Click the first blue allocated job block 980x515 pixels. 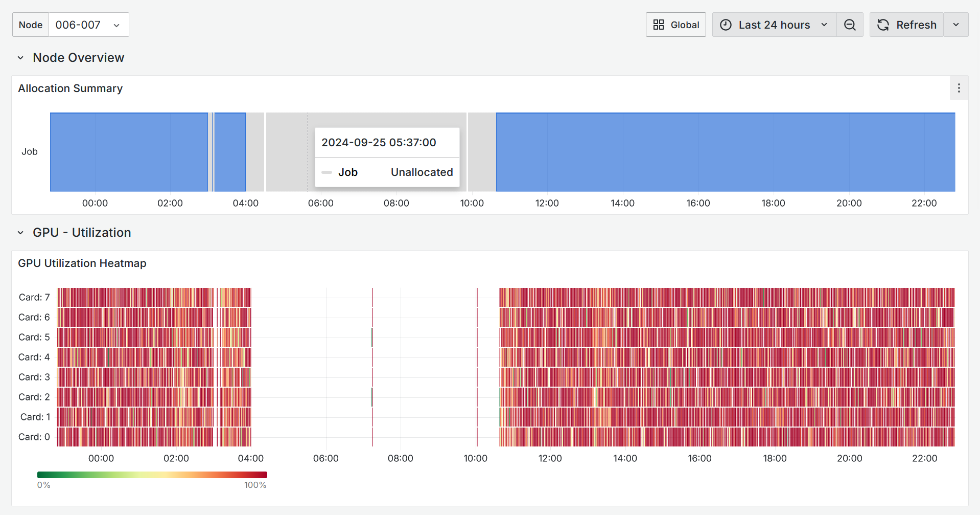[x=129, y=152]
